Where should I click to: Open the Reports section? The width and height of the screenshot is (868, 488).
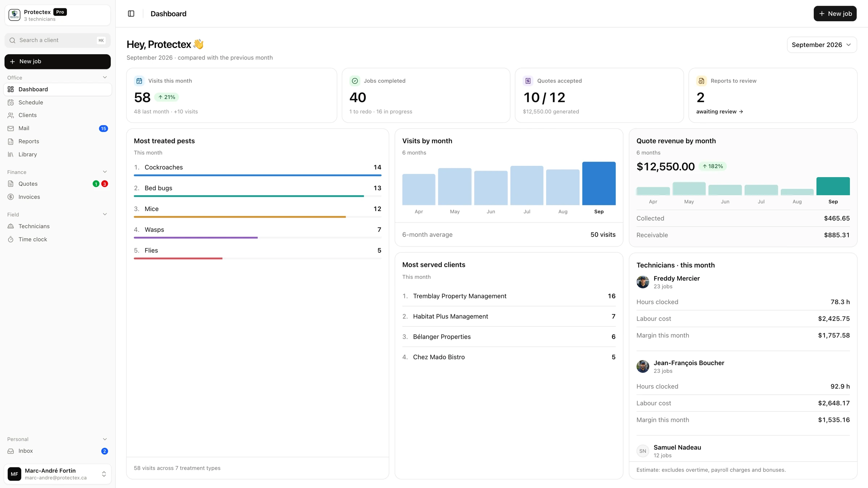[x=58, y=141]
